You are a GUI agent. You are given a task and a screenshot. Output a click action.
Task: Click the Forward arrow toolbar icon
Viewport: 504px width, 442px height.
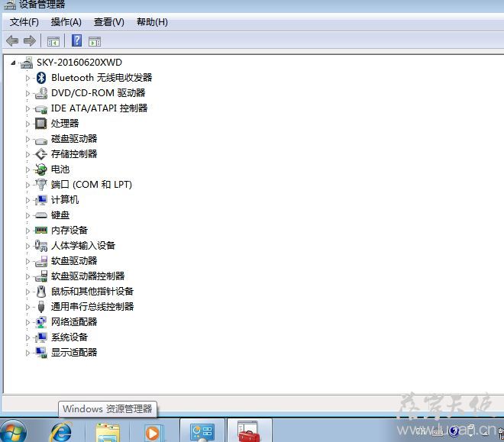point(30,41)
